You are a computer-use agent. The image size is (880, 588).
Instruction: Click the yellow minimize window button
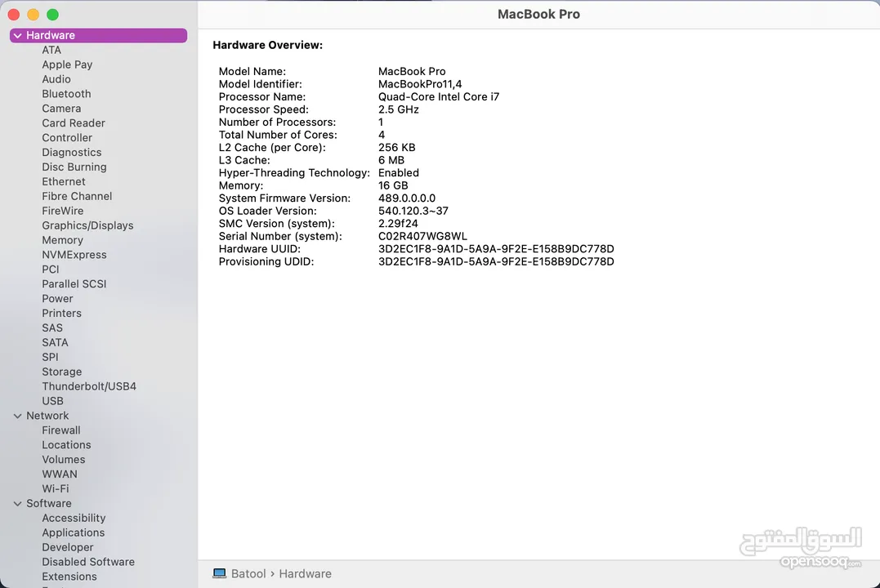pyautogui.click(x=34, y=15)
